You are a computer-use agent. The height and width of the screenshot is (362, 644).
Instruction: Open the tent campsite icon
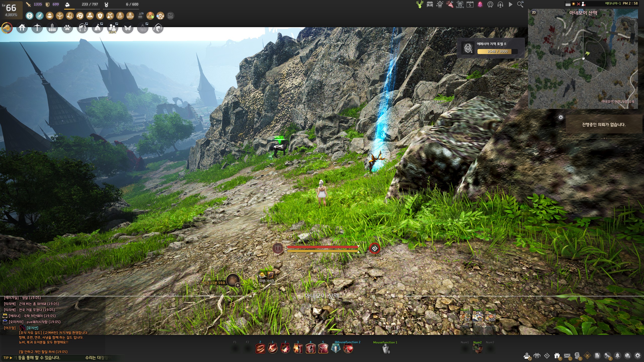[97, 28]
